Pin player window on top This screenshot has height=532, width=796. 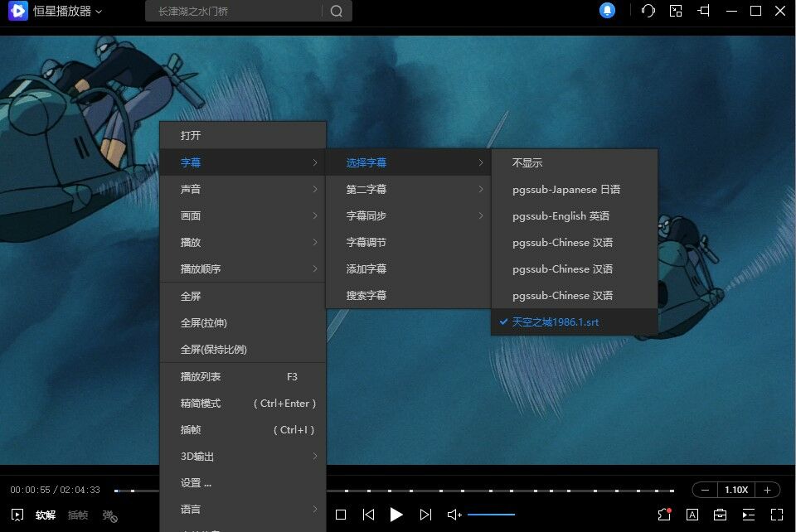point(704,11)
